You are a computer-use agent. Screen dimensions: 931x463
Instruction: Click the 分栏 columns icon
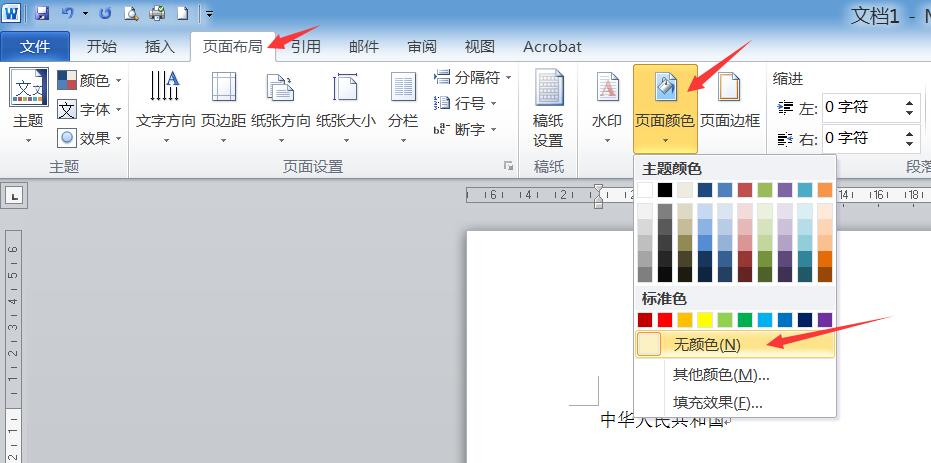click(x=403, y=86)
